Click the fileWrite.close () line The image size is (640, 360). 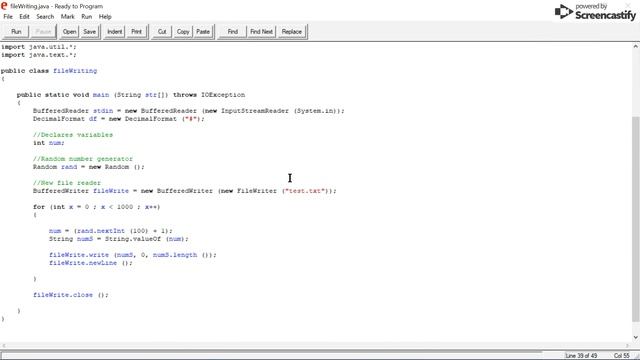pyautogui.click(x=71, y=295)
